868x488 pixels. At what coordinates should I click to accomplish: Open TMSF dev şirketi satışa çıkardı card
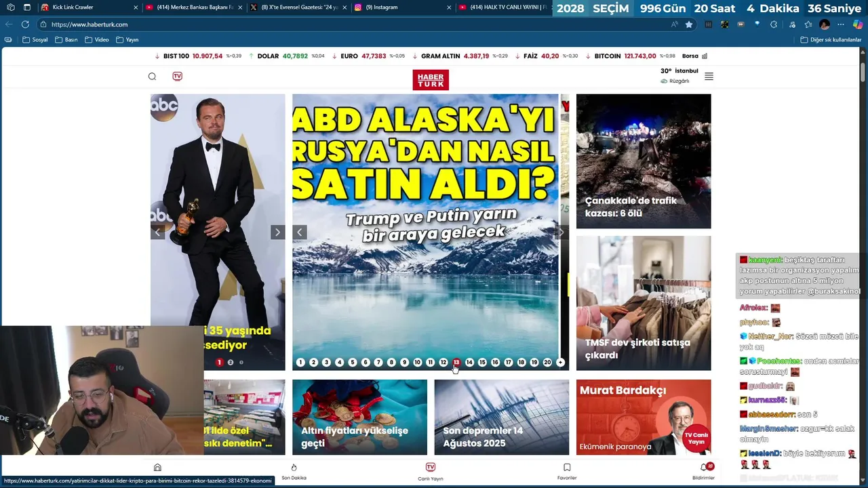[644, 303]
